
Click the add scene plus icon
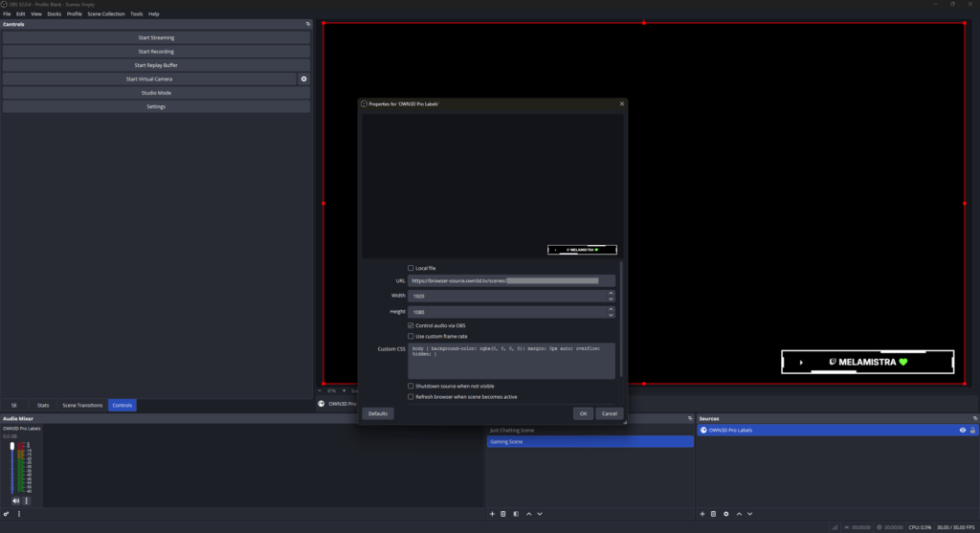click(492, 514)
